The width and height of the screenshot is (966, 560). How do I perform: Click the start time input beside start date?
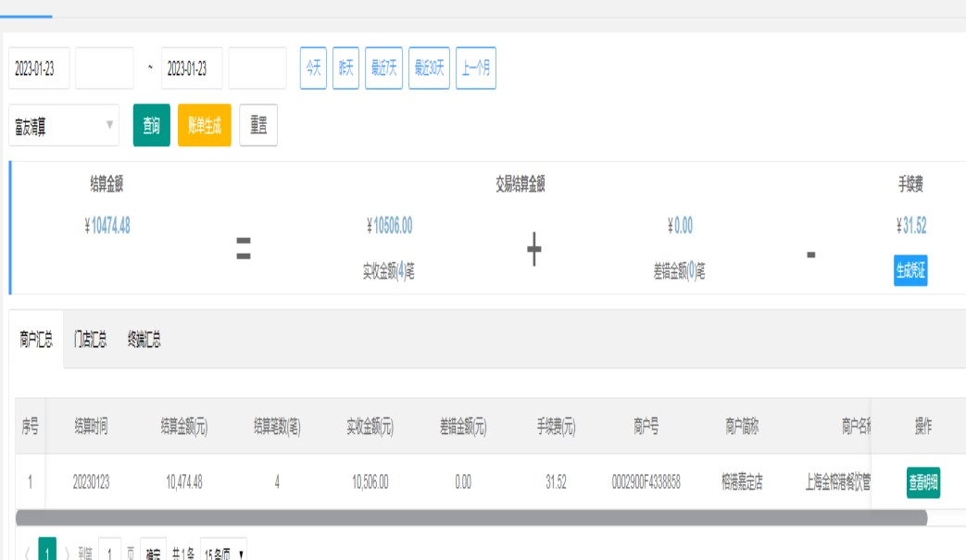click(104, 69)
